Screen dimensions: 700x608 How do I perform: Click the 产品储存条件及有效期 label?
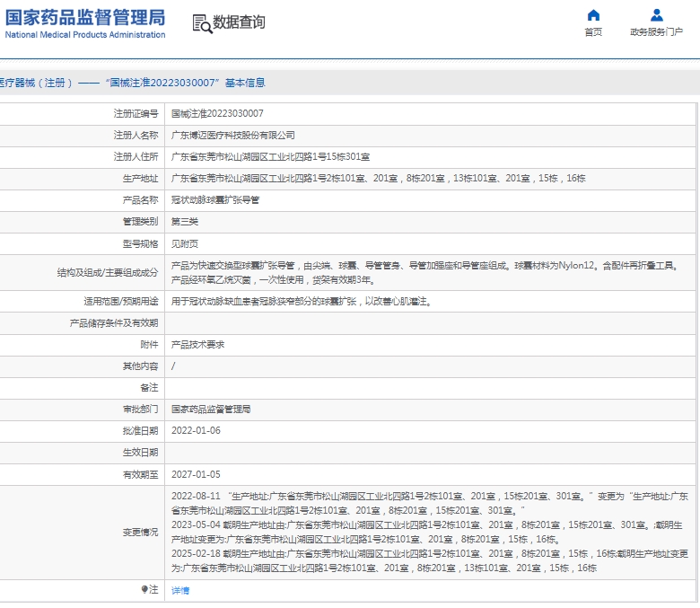tap(114, 323)
